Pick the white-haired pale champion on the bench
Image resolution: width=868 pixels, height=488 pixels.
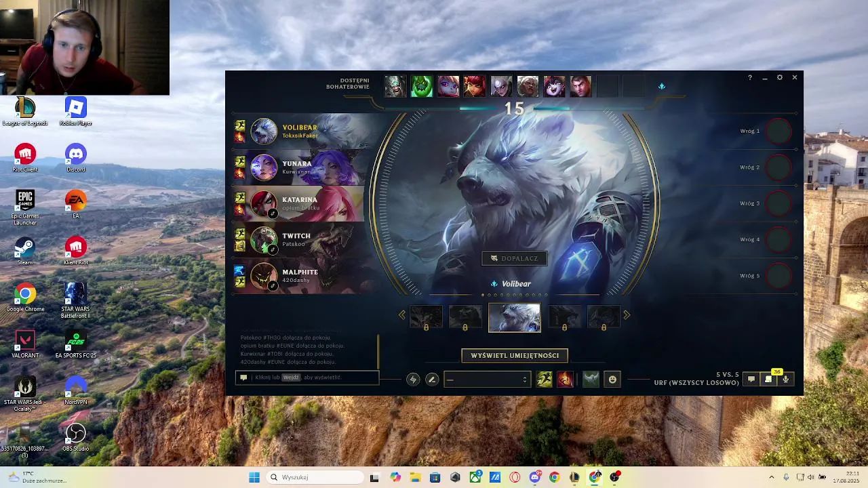501,86
